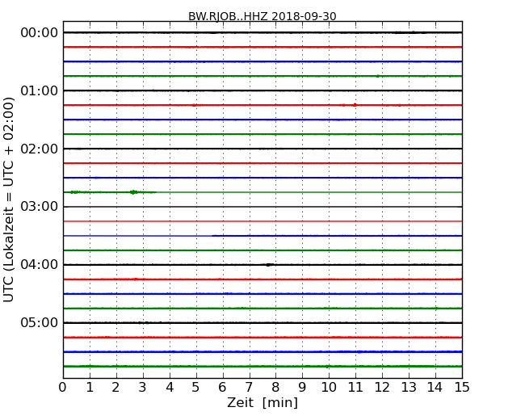Screen dimensions: 525x420
Task: Click the x-axis label Zeit [min]
Action: 262,402
